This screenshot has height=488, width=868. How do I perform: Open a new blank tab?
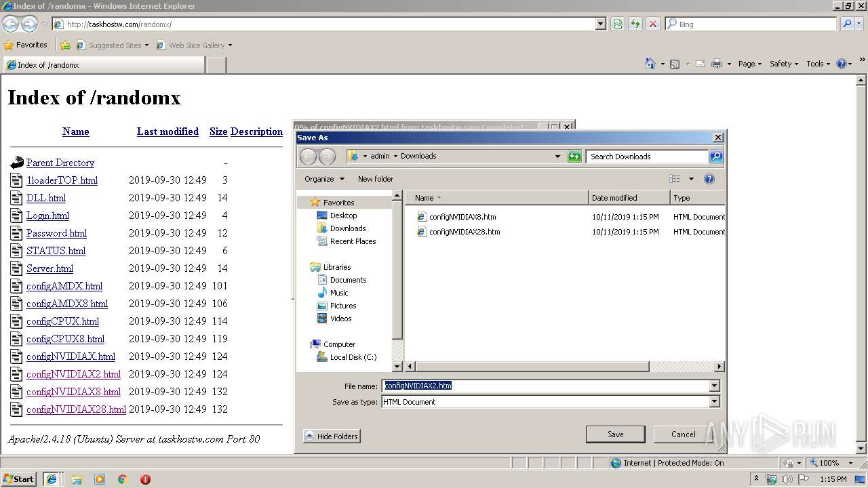point(216,65)
